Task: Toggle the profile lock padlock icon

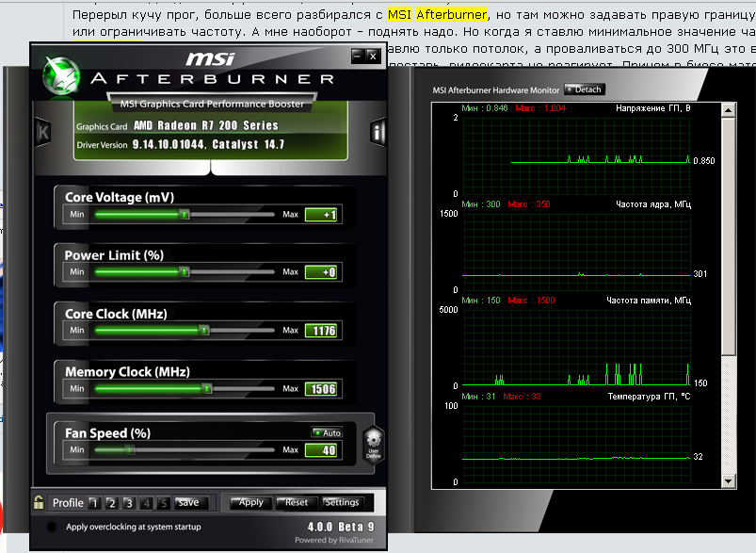Action: (39, 502)
